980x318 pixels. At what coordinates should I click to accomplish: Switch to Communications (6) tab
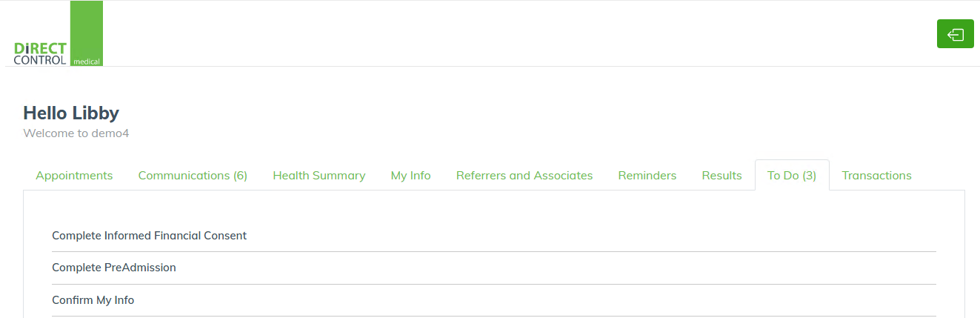[x=193, y=176]
